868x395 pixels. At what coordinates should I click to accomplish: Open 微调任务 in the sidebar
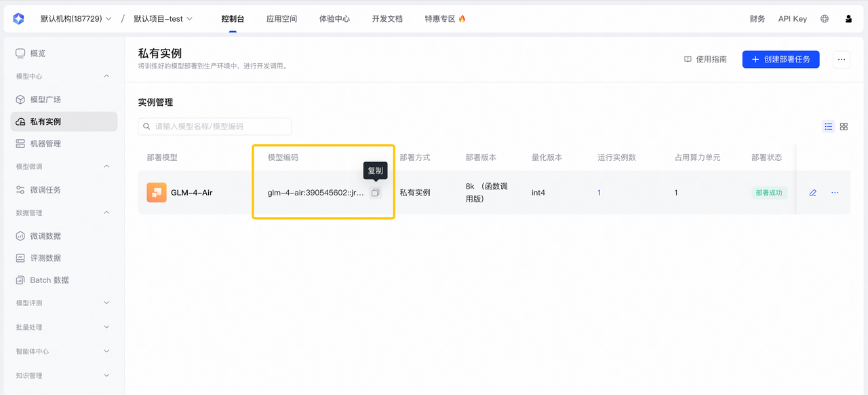point(64,190)
